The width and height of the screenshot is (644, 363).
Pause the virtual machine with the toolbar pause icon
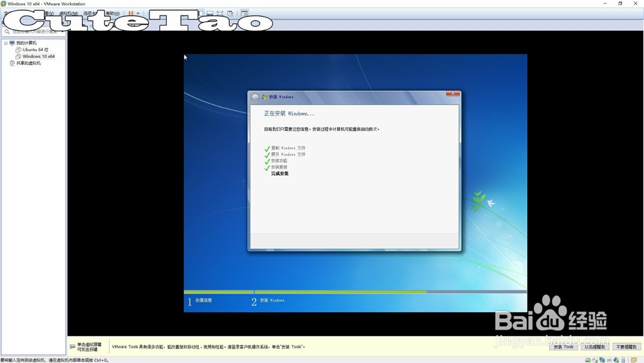point(131,13)
